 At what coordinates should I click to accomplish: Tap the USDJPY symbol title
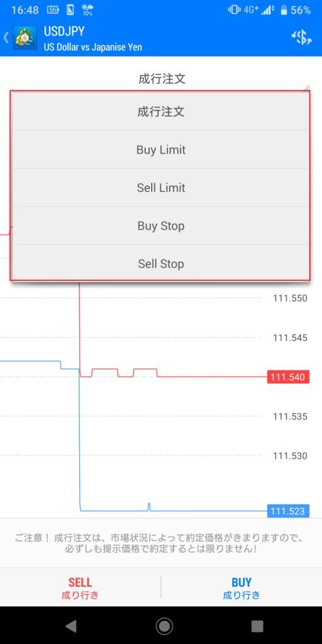coord(66,31)
